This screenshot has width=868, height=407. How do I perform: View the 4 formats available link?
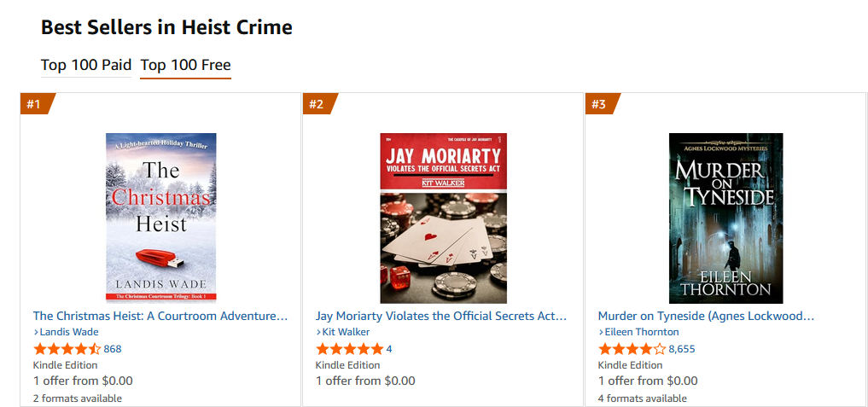click(x=642, y=398)
